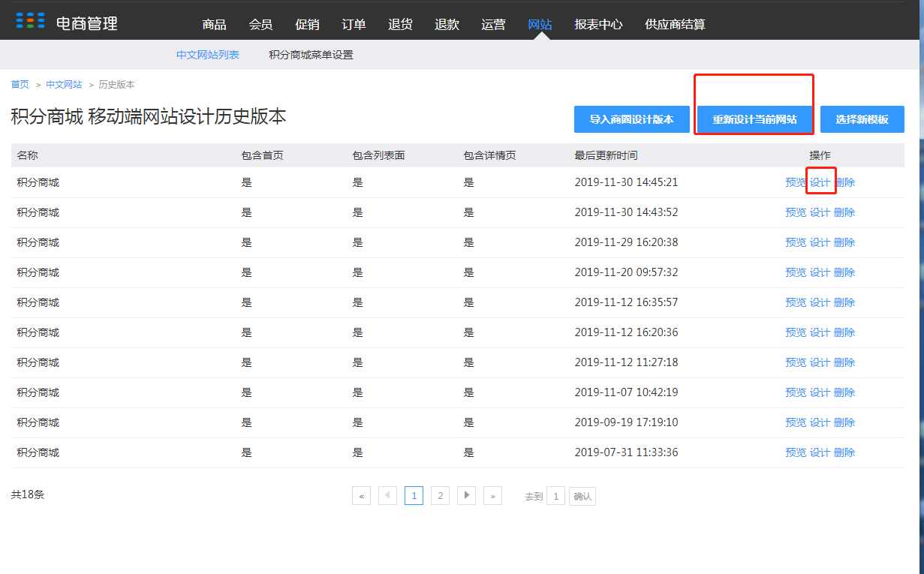Open the 会员 menu

point(260,24)
